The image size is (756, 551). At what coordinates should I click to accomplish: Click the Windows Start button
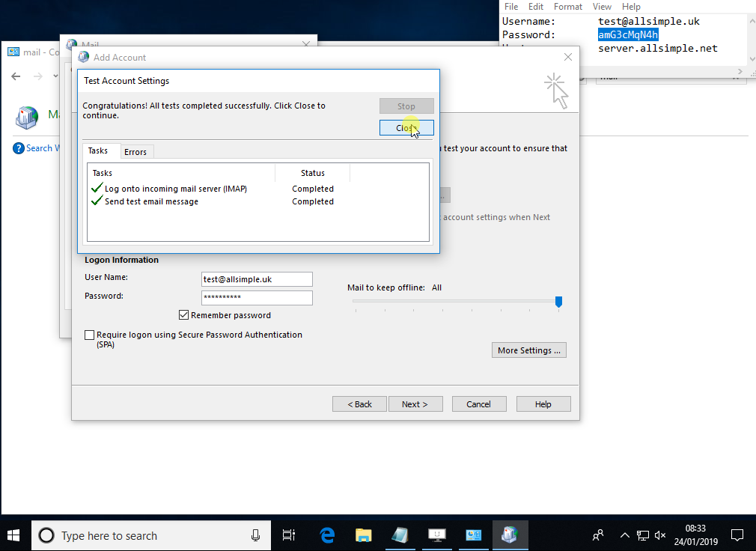point(14,535)
